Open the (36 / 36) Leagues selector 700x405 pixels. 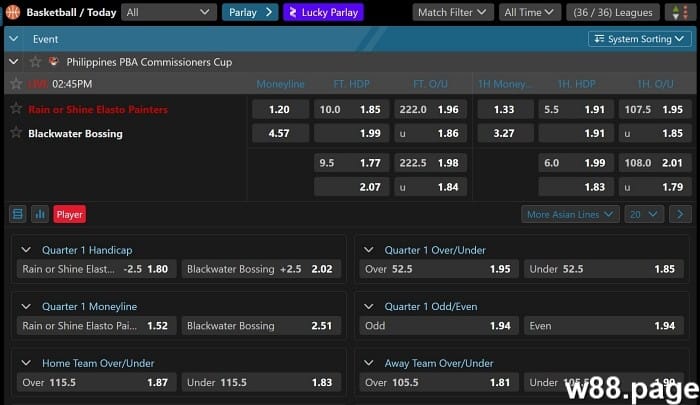coord(612,13)
